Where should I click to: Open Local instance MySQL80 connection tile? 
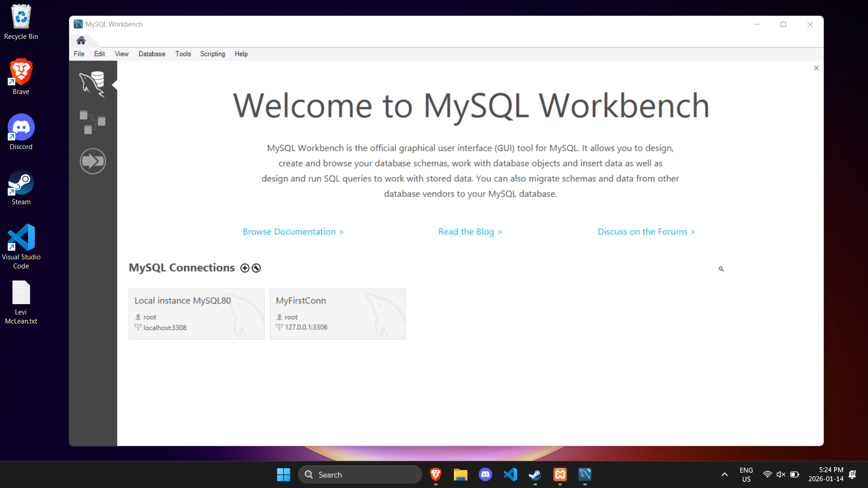pos(196,314)
